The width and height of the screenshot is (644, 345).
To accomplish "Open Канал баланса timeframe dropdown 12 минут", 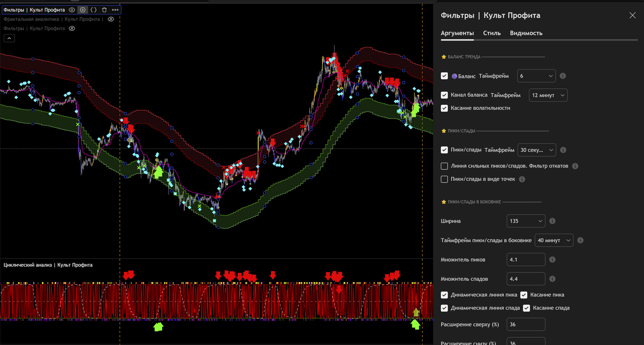I will tap(548, 95).
